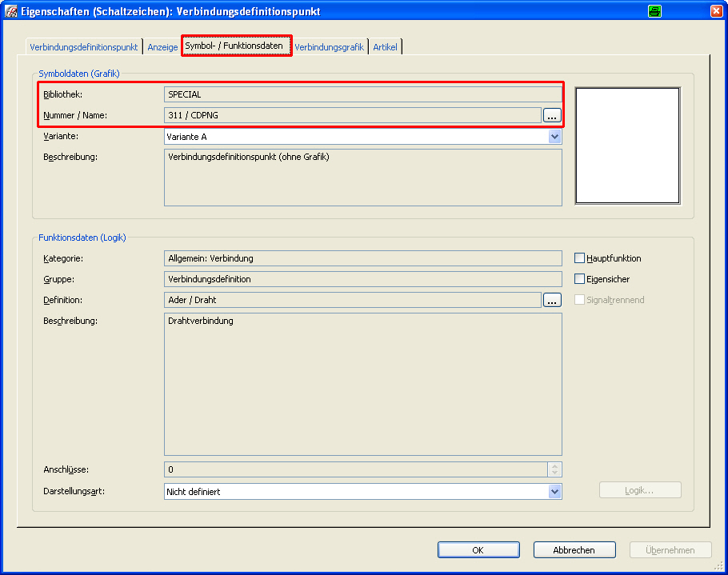The width and height of the screenshot is (728, 575).
Task: Open symbol selection via Nummer / Name browse button
Action: pos(552,115)
